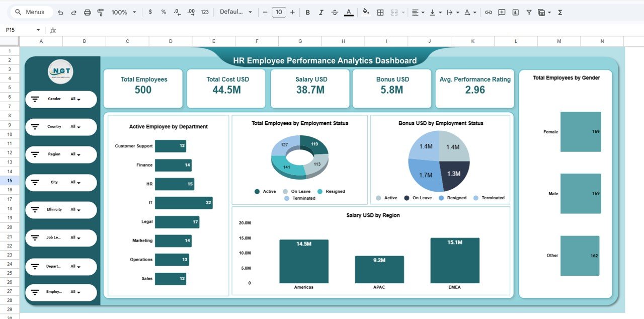Click the Paint format icon
This screenshot has height=319, width=644.
[x=100, y=12]
